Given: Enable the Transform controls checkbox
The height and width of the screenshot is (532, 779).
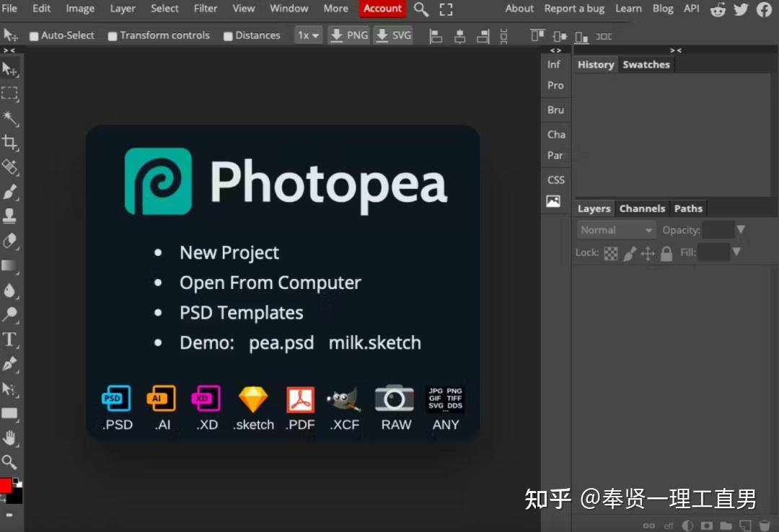Looking at the screenshot, I should (113, 36).
